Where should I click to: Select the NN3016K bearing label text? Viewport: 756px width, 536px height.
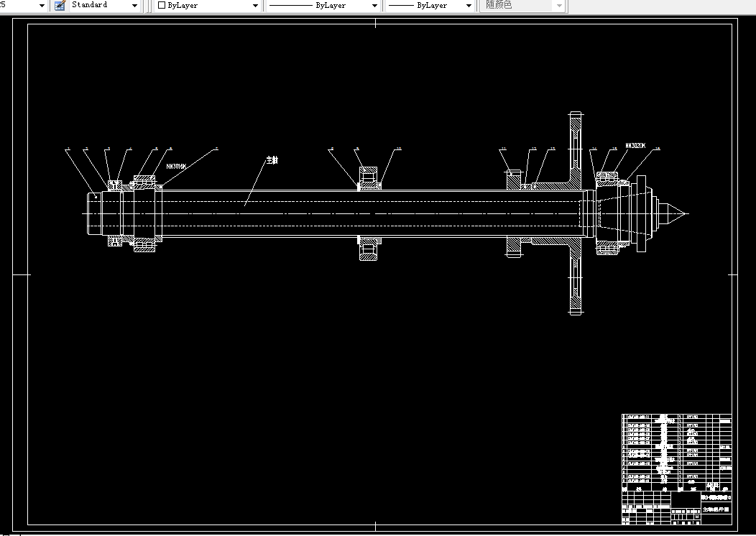click(x=176, y=166)
